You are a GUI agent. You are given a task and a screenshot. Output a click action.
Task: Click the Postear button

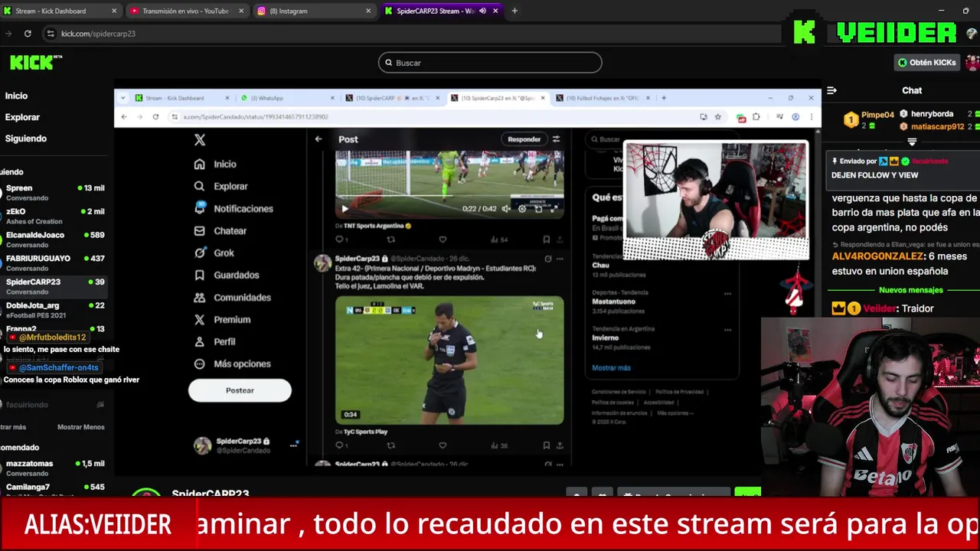pyautogui.click(x=240, y=390)
